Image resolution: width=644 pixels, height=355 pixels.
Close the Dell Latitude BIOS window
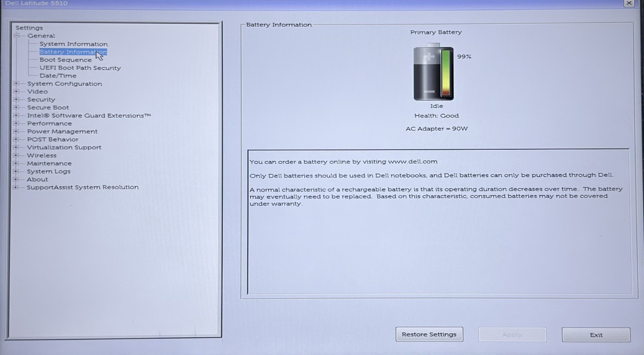629,3
